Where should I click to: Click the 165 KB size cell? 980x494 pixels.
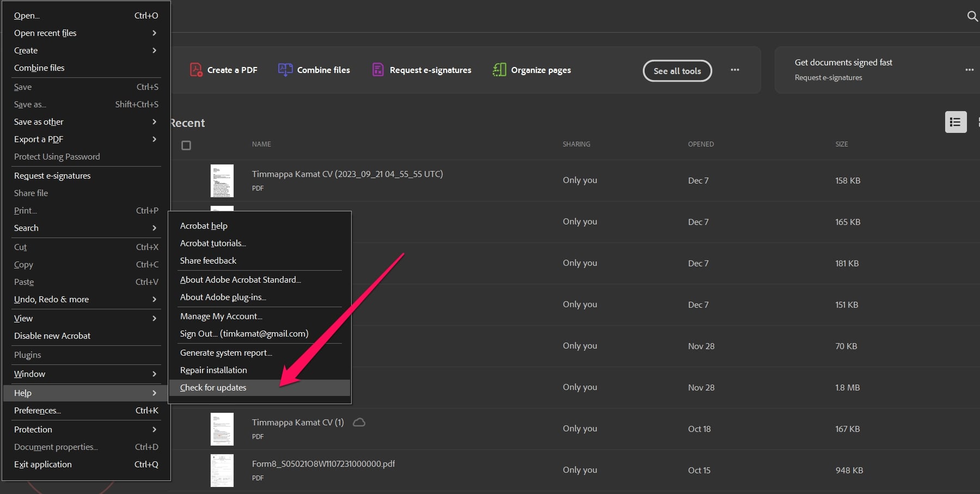point(848,222)
